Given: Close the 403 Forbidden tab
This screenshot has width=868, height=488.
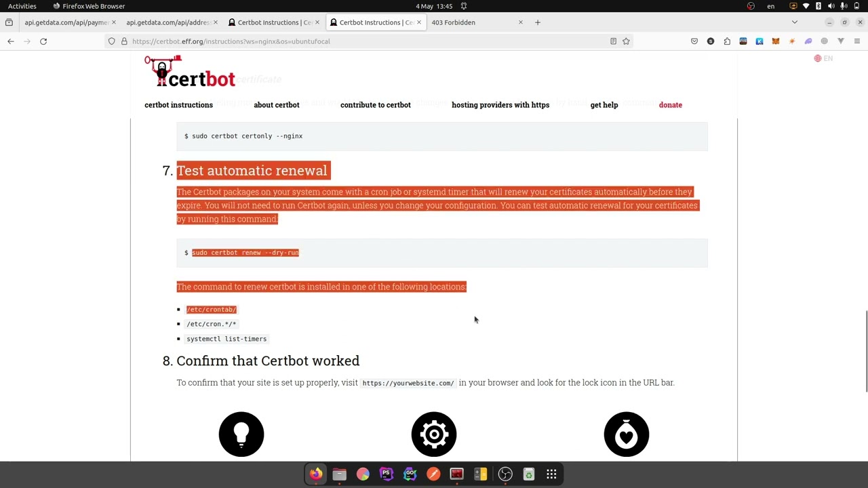Looking at the screenshot, I should 521,22.
